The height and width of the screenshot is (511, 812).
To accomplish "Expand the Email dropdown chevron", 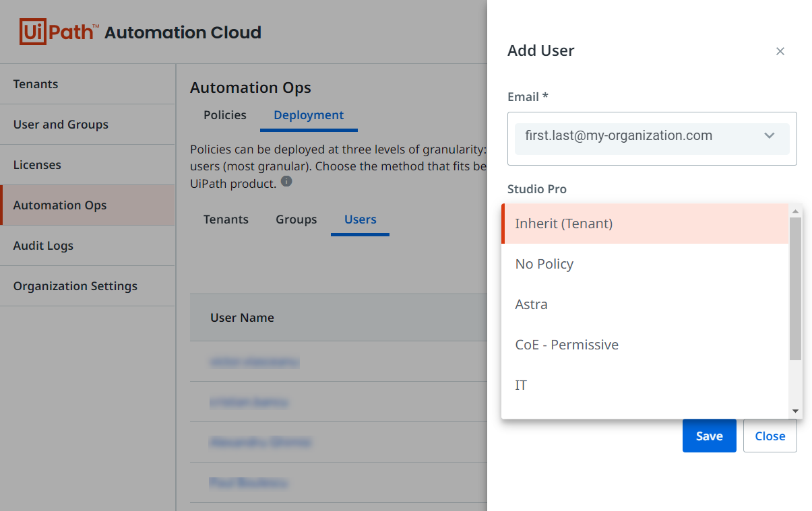I will click(x=769, y=136).
